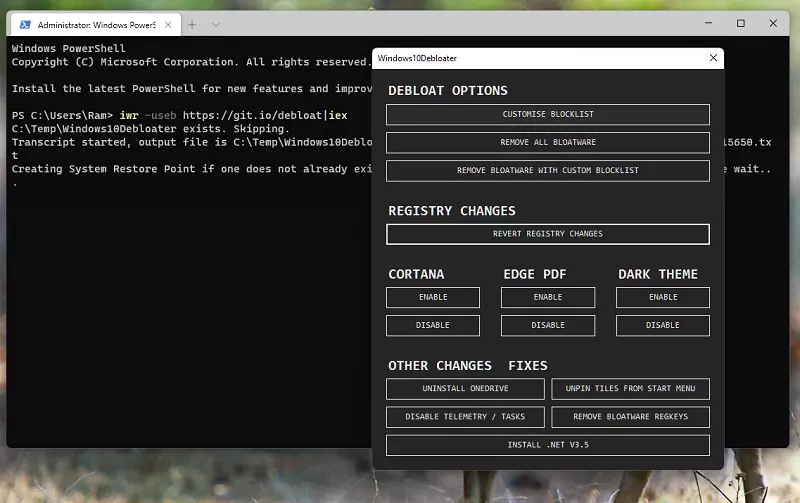Disable Edge PDF
The image size is (800, 503).
pyautogui.click(x=547, y=325)
